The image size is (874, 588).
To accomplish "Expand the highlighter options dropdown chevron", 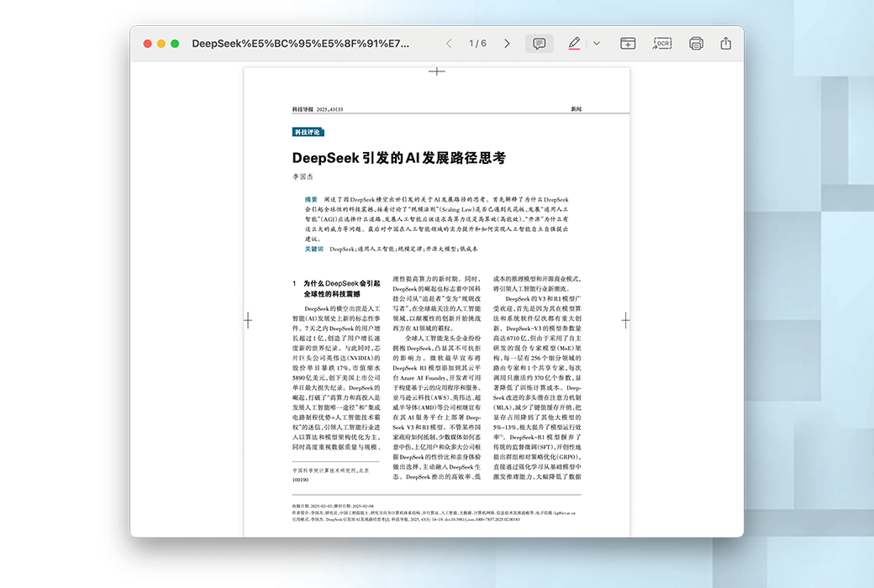I will 597,44.
